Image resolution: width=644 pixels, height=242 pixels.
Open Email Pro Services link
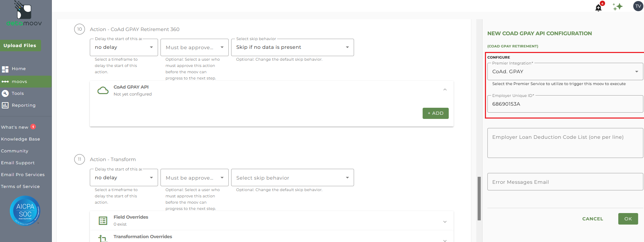(23, 175)
